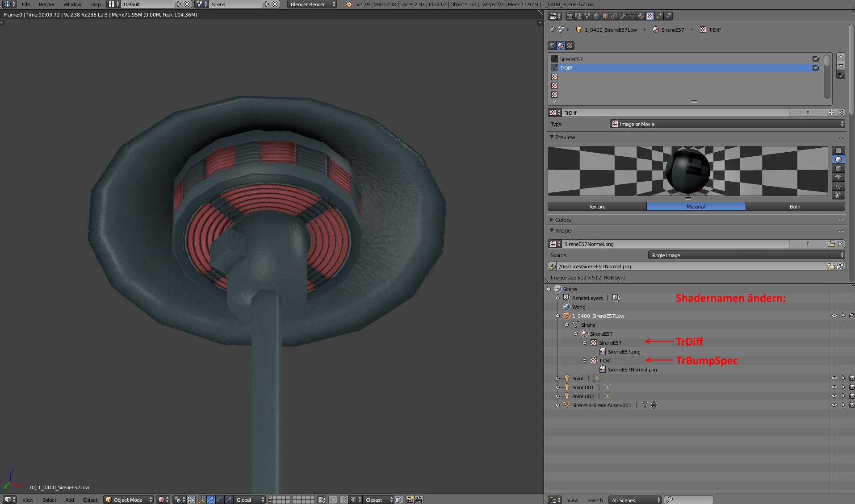Open the Object Mode selector
The width and height of the screenshot is (855, 504).
(x=129, y=500)
